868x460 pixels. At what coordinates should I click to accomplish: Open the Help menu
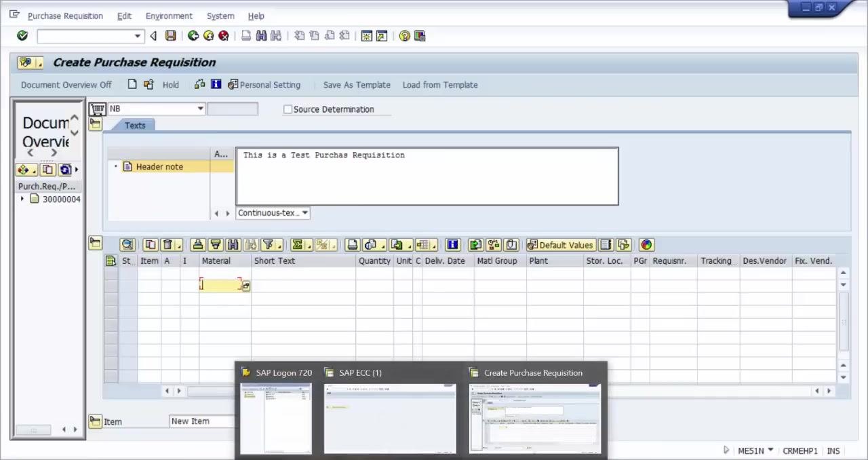[256, 16]
